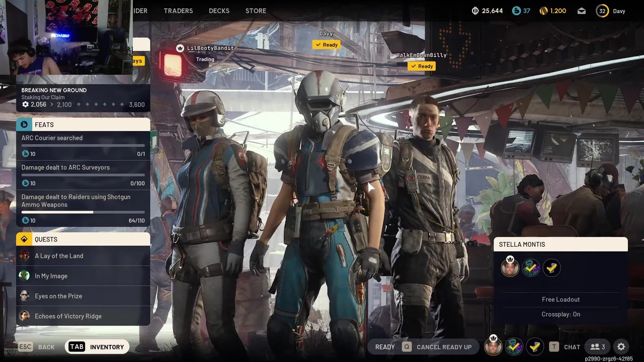Click the ESC key icon

[26, 347]
